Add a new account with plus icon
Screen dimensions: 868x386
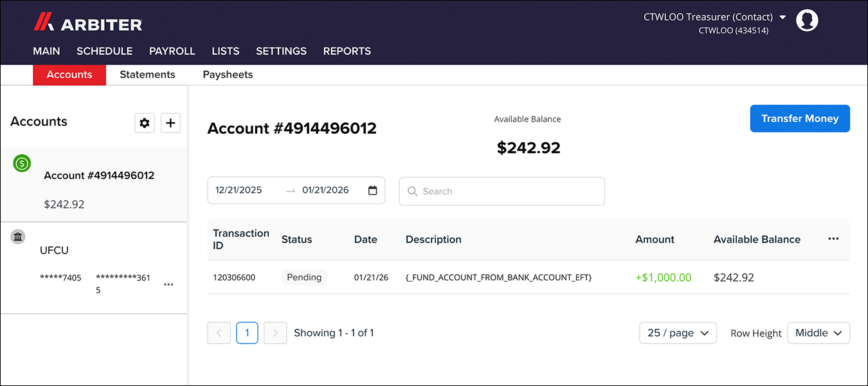[170, 123]
